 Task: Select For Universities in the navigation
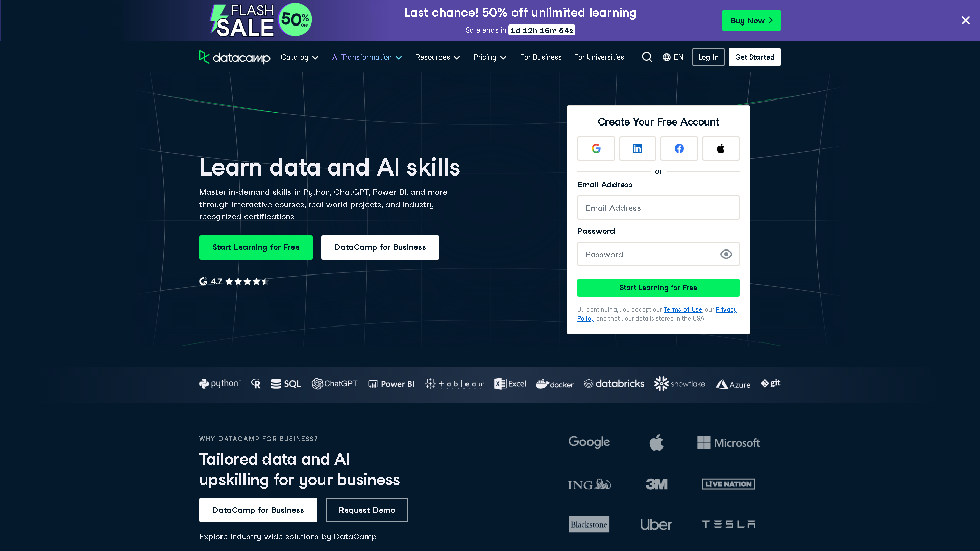[x=599, y=57]
